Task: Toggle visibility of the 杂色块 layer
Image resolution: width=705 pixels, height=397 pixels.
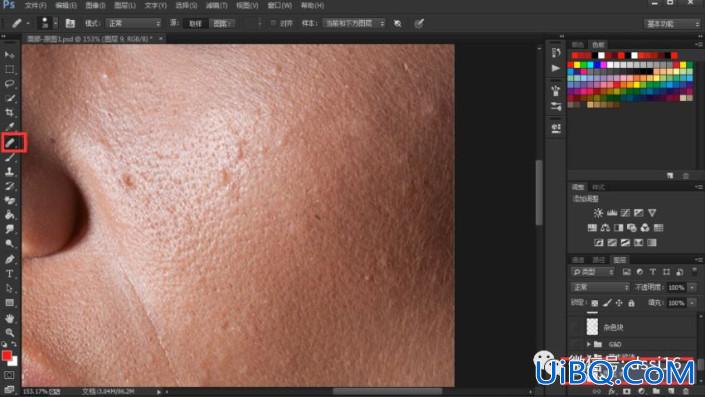Action: pyautogui.click(x=576, y=327)
